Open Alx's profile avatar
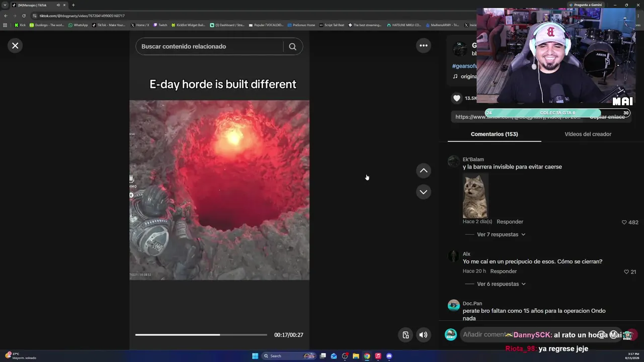Viewport: 644px width, 362px height. coord(454,256)
